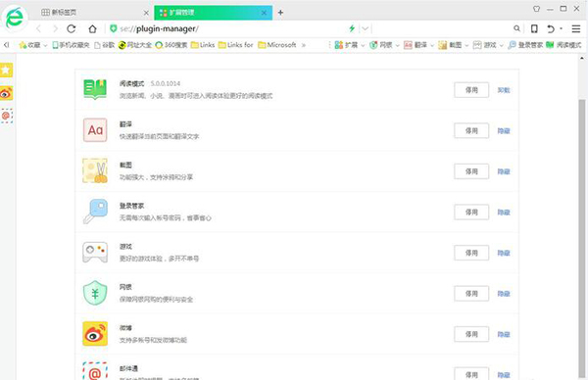The image size is (588, 380).
Task: Click the skin/theme shirt icon in title bar
Action: point(537,9)
